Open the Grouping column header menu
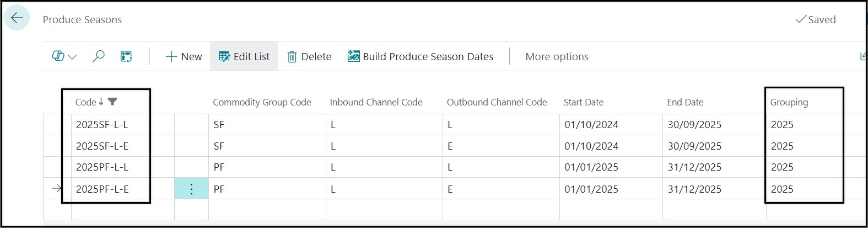 coord(789,102)
